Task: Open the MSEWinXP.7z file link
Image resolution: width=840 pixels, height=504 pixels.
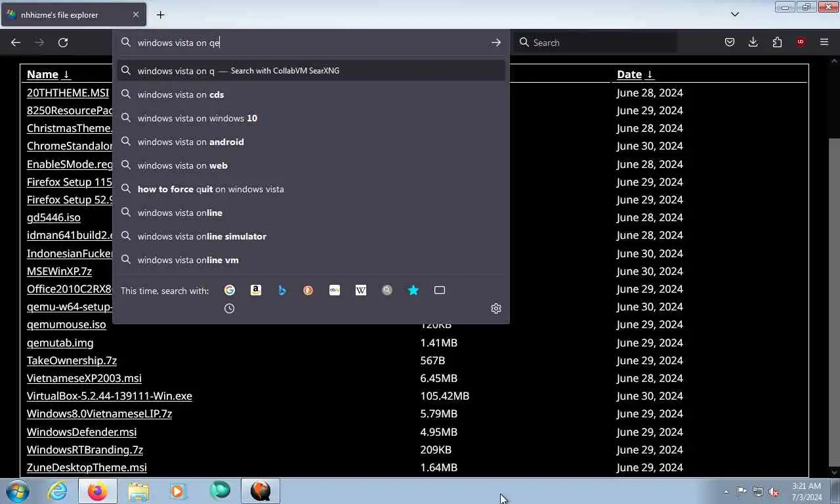Action: (59, 271)
